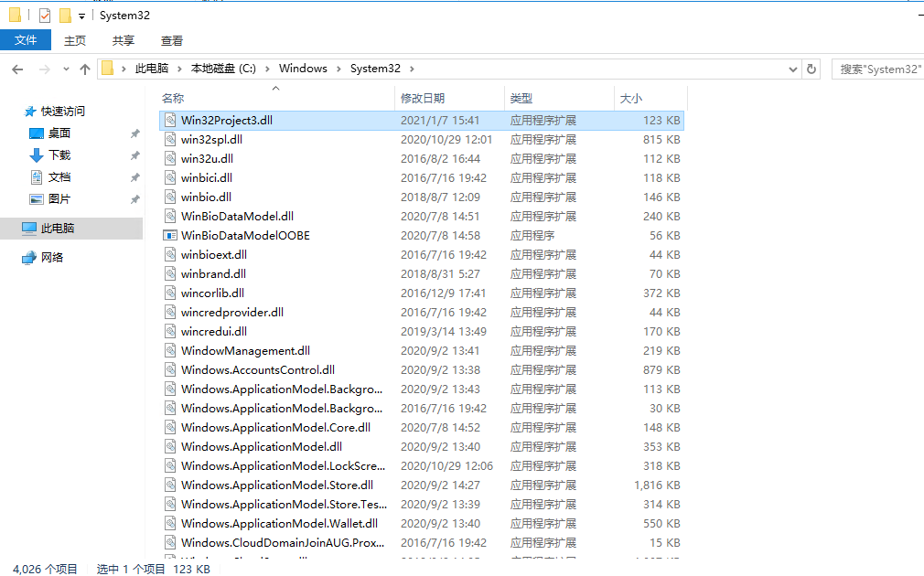The width and height of the screenshot is (924, 576).
Task: Click the Windows breadcrumb in address bar
Action: 303,69
